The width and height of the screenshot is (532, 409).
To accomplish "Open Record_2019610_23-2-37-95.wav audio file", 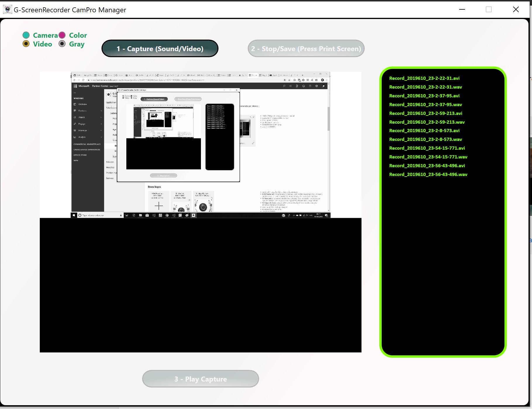I will click(x=426, y=104).
